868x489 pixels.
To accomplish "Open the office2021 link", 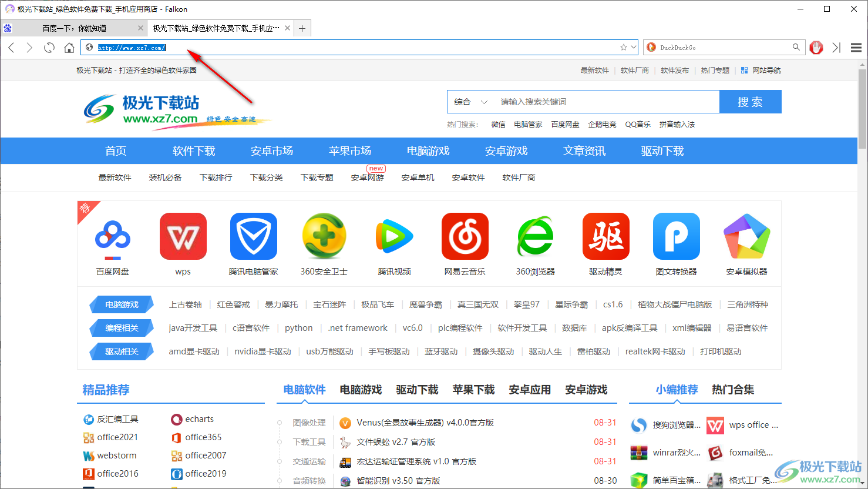I will point(117,437).
